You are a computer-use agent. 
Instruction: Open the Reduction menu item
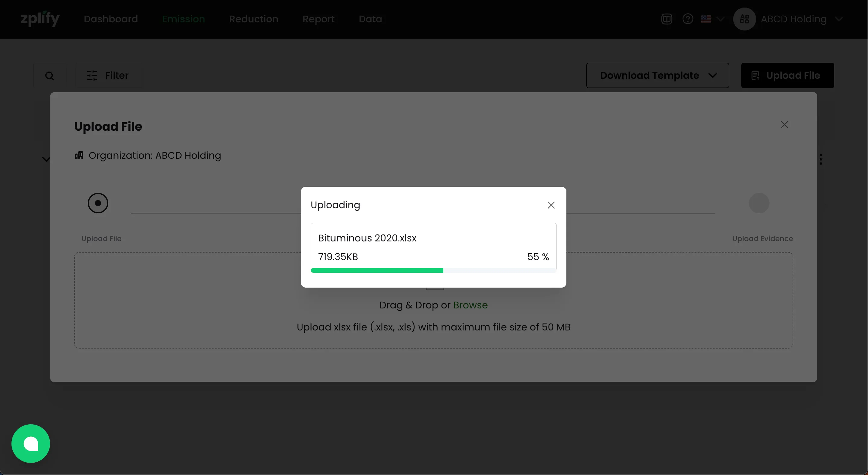(253, 19)
